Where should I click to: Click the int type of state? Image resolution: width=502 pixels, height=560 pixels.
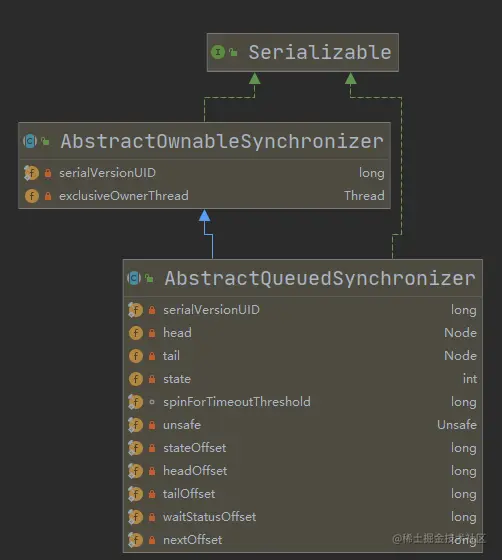click(x=470, y=379)
